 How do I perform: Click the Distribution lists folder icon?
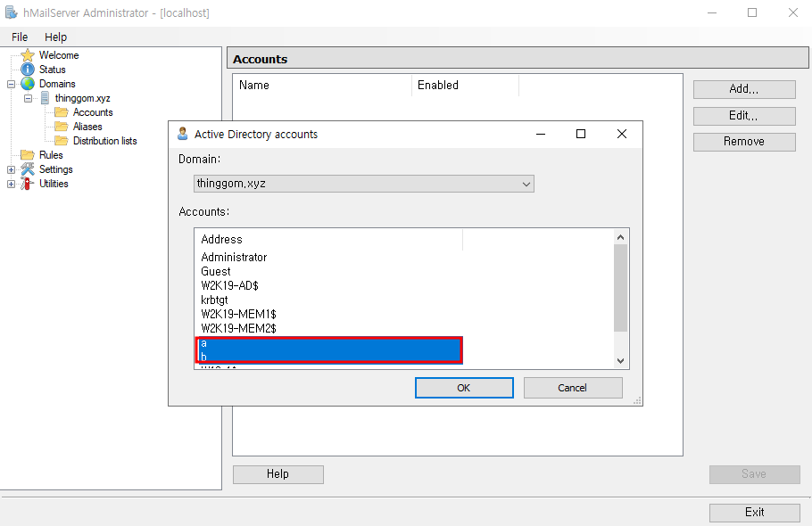[x=61, y=141]
